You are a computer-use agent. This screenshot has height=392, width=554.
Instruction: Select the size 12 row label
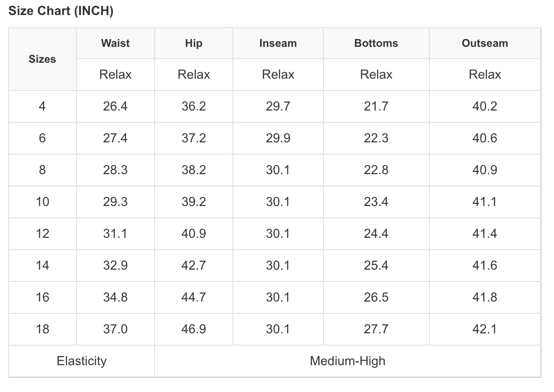point(42,234)
